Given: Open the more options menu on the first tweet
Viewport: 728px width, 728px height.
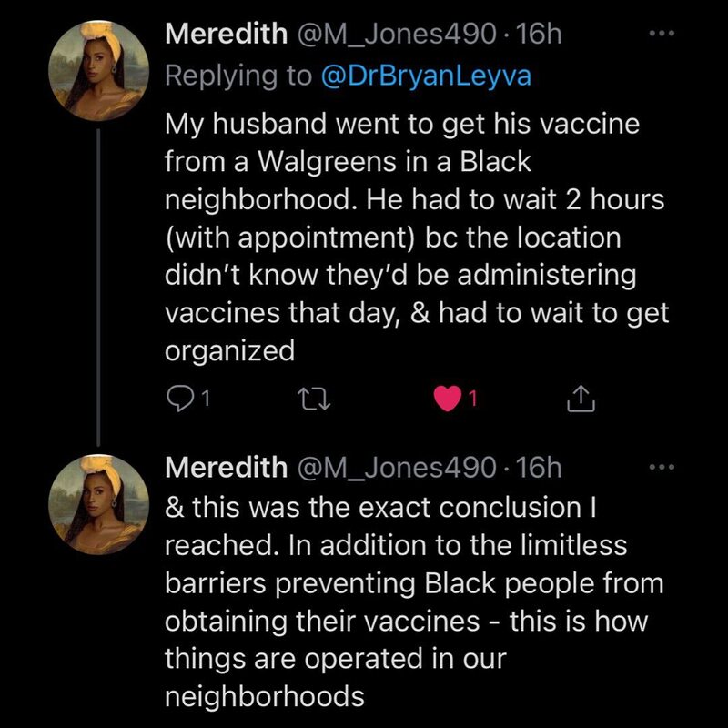Looking at the screenshot, I should coord(661,34).
